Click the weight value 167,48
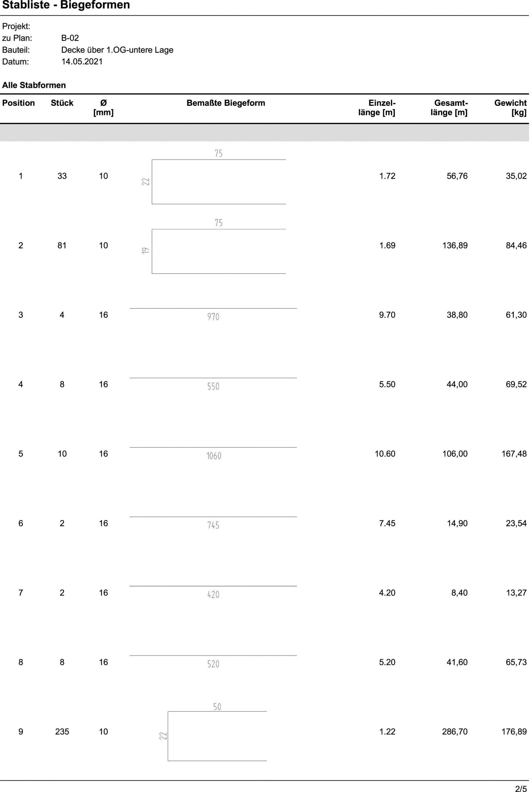 tap(514, 454)
